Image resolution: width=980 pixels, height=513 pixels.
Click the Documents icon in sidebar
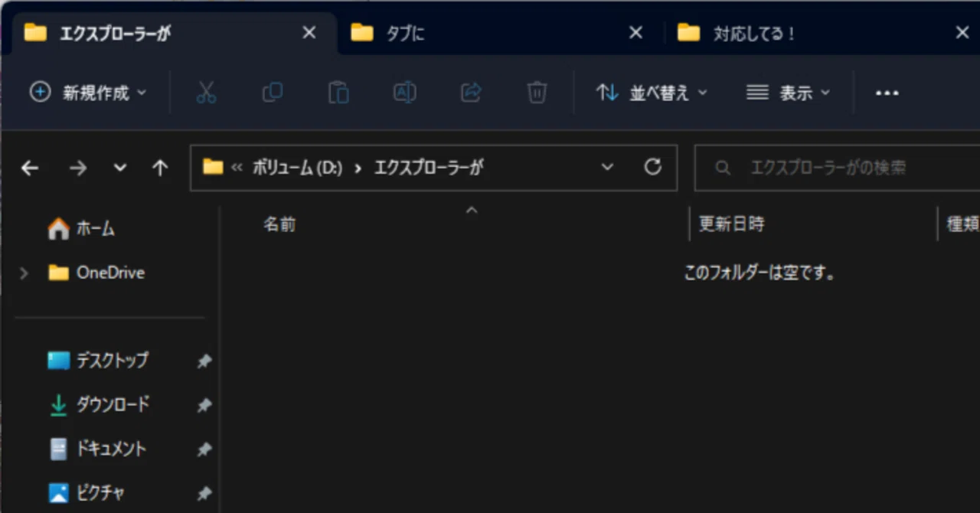(x=58, y=449)
